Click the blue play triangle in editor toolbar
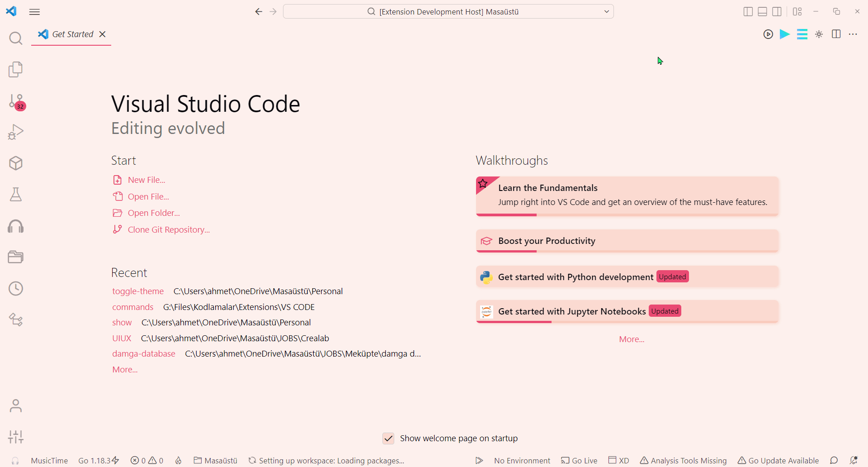This screenshot has height=467, width=868. click(785, 34)
